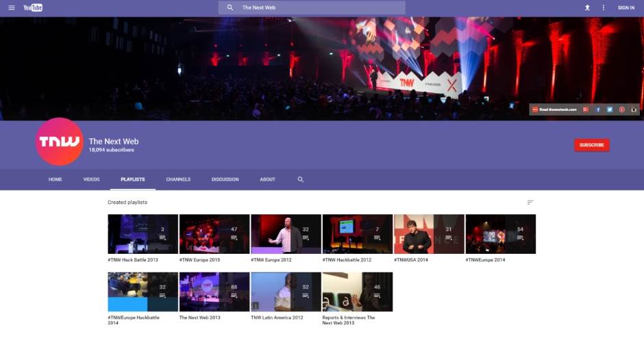
Task: Open the Discussion tab
Action: tap(225, 179)
